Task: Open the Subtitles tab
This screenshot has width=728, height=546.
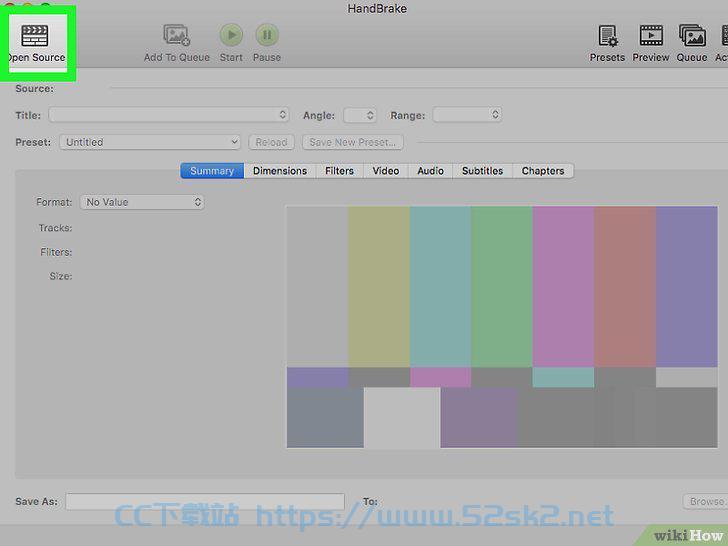Action: [482, 171]
